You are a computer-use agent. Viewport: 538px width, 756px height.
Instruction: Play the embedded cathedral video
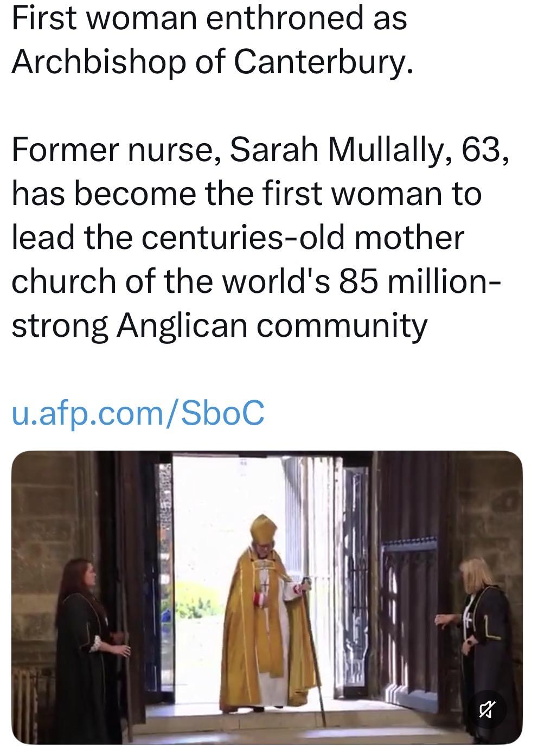[x=267, y=597]
